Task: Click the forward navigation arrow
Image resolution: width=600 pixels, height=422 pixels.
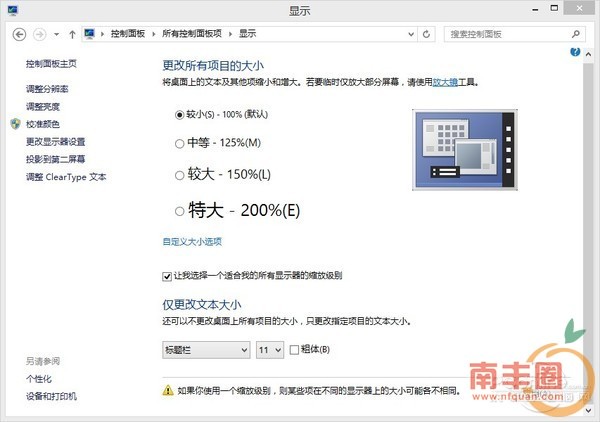Action: tap(39, 33)
